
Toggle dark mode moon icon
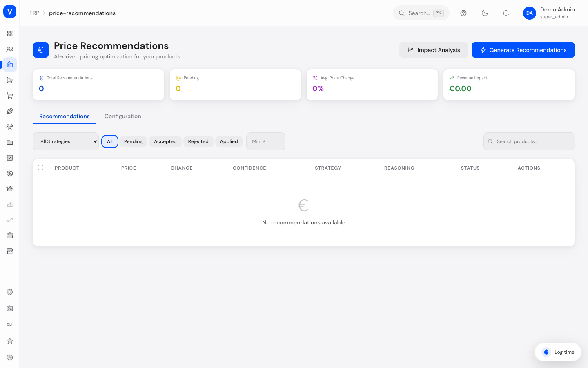(485, 13)
